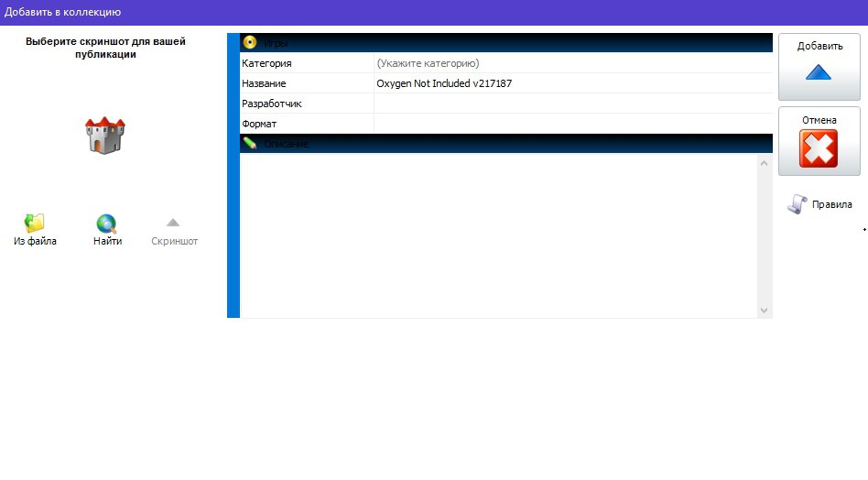Select the Разработчик row label
The width and height of the screenshot is (868, 480).
click(271, 104)
